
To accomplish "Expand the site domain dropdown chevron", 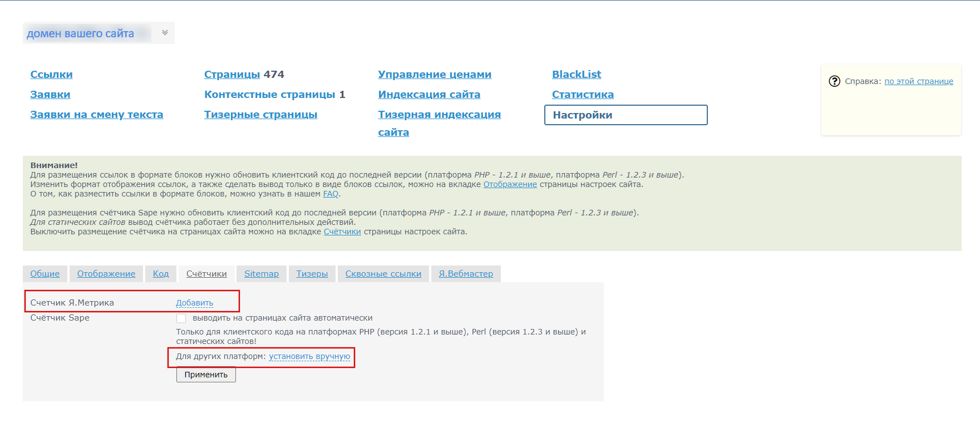I will (165, 33).
